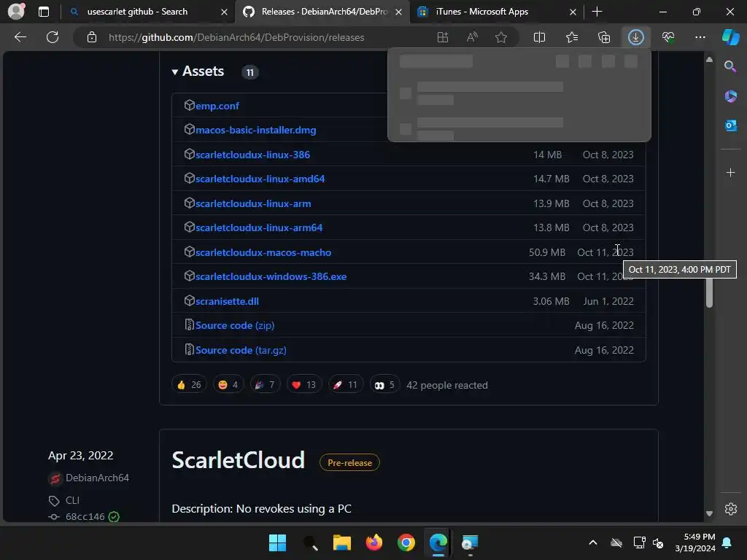Download scarletcloudux-windows-386.exe
Screen dimensions: 747x560
(271, 276)
